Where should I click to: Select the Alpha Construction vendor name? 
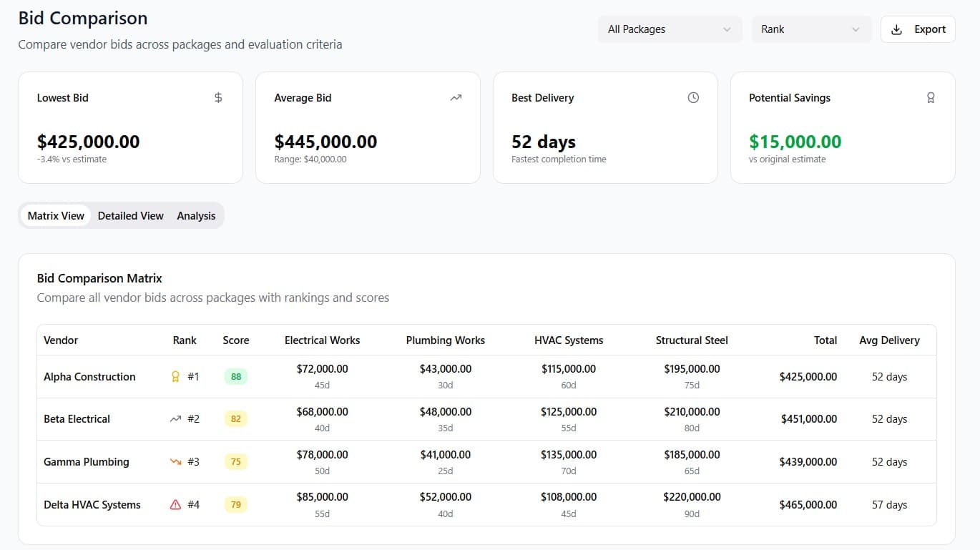click(x=89, y=377)
